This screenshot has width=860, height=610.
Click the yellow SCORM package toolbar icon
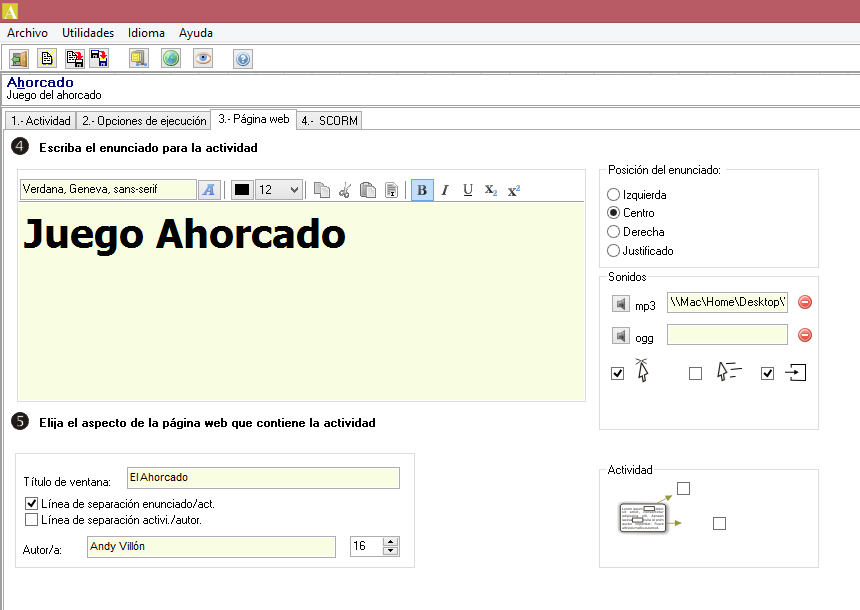pyautogui.click(x=139, y=59)
